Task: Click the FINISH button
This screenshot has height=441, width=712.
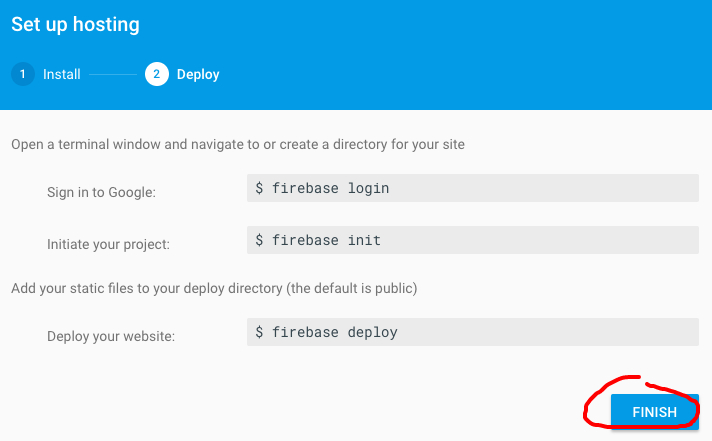Action: [654, 411]
